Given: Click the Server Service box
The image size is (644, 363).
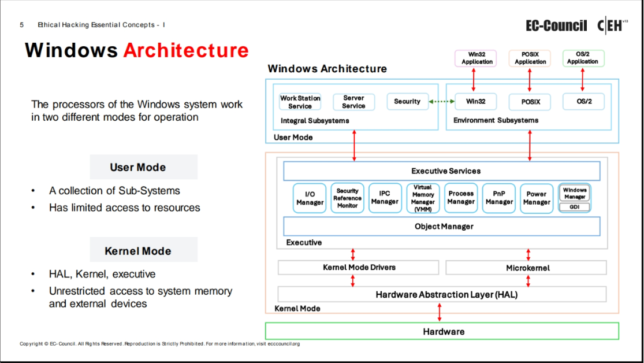Looking at the screenshot, I should (353, 102).
